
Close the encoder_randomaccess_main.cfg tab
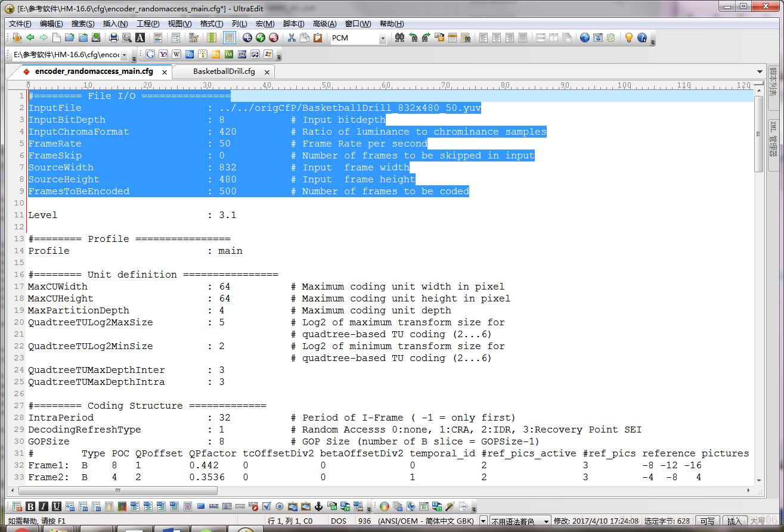[x=165, y=72]
